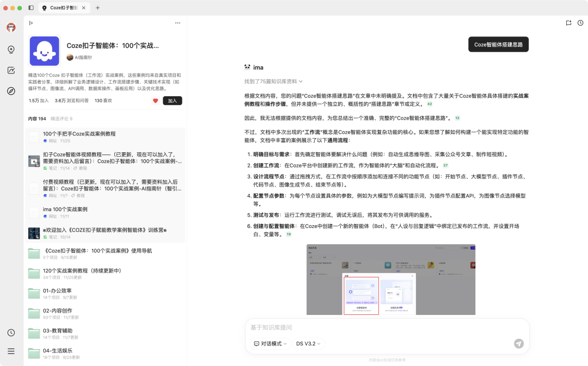
Task: Open the compass discover icon in sidebar
Action: (x=11, y=91)
